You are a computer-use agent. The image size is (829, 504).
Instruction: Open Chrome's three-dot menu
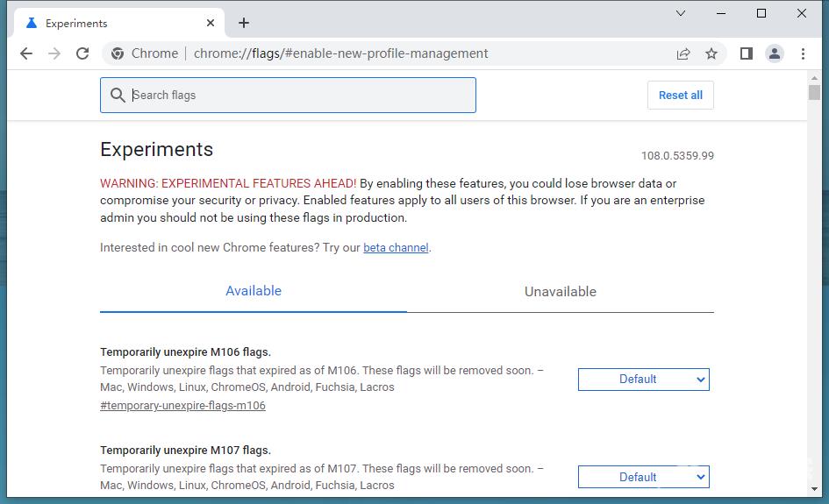coord(803,53)
